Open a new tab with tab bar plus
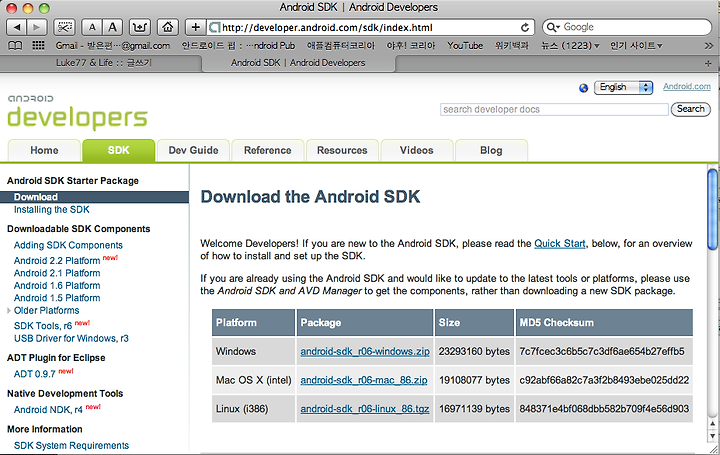Image resolution: width=720 pixels, height=455 pixels. pyautogui.click(x=708, y=63)
